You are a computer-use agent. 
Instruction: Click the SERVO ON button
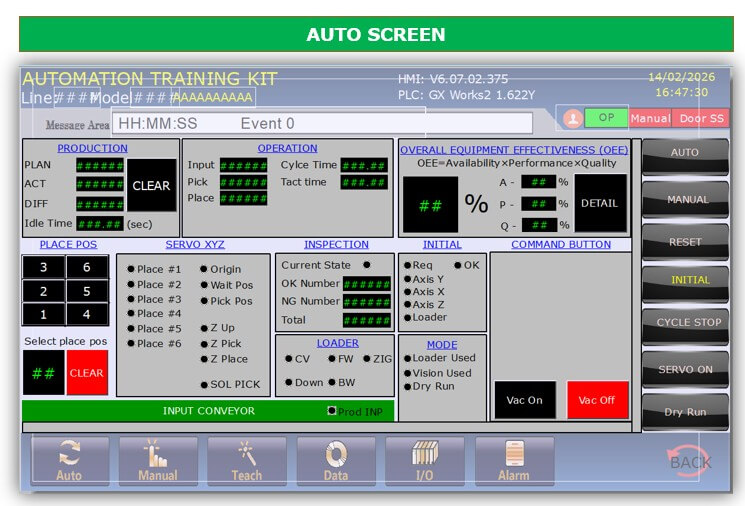click(685, 369)
